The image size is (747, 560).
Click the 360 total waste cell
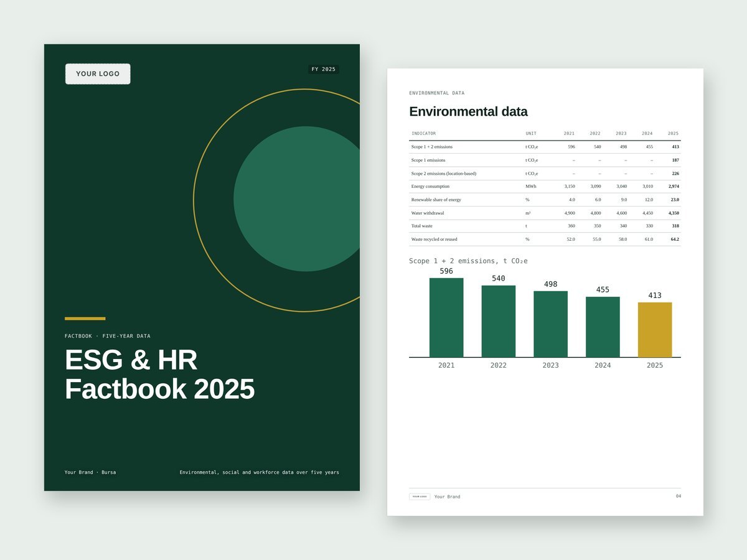pyautogui.click(x=571, y=226)
